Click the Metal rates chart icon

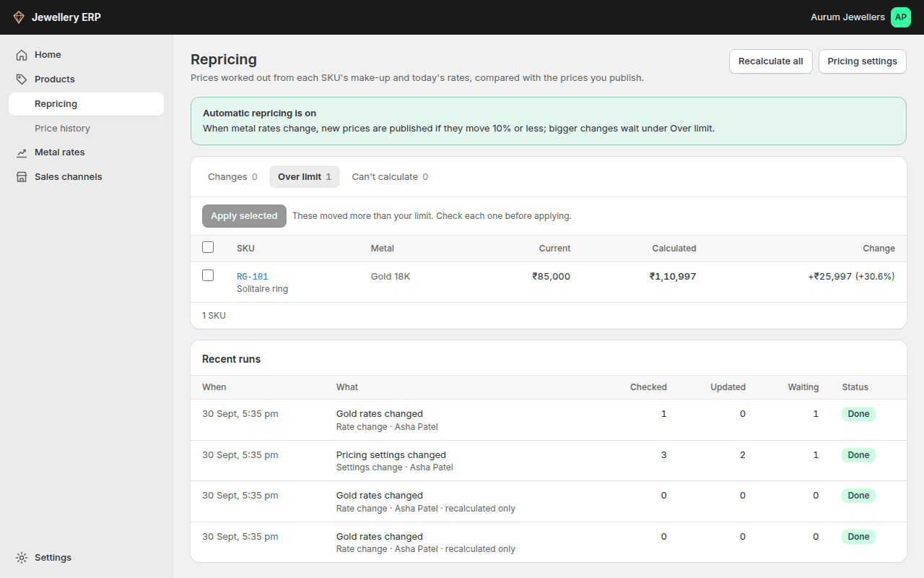click(22, 152)
